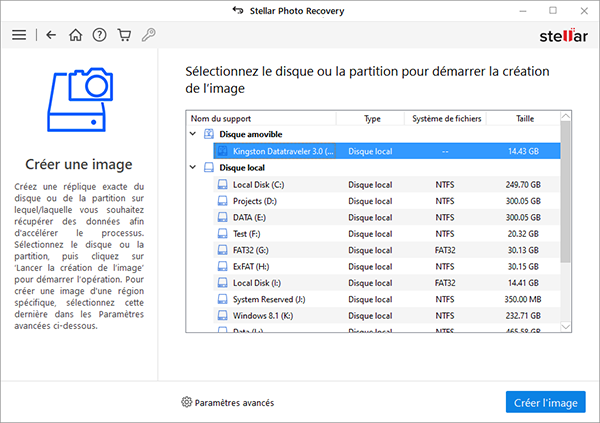Screen dimensions: 600x423
Task: Select DATA (E:) partition
Action: [387, 217]
